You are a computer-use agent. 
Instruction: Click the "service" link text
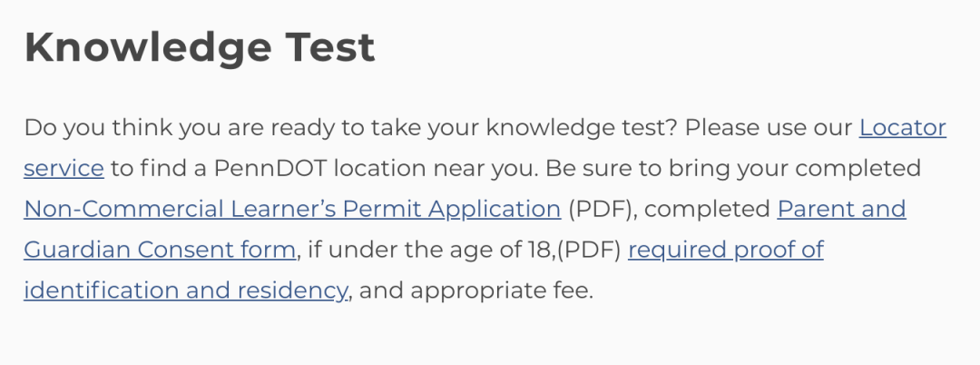(64, 169)
